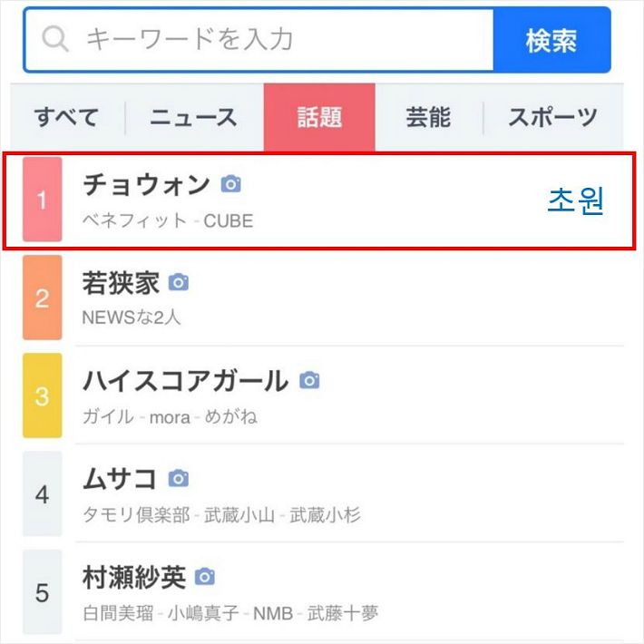Open the top-ranked チョウォン keyword
This screenshot has width=644, height=644.
coord(146,185)
